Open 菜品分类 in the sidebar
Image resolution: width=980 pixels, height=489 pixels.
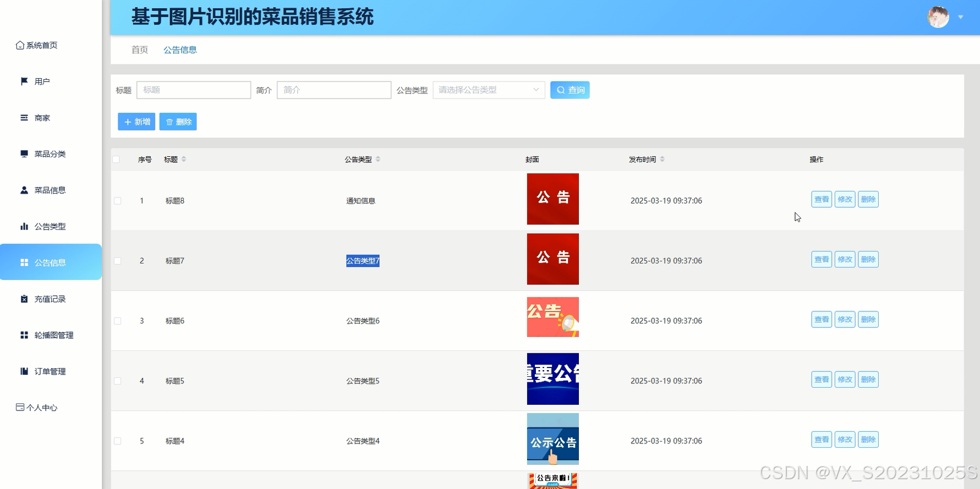51,154
